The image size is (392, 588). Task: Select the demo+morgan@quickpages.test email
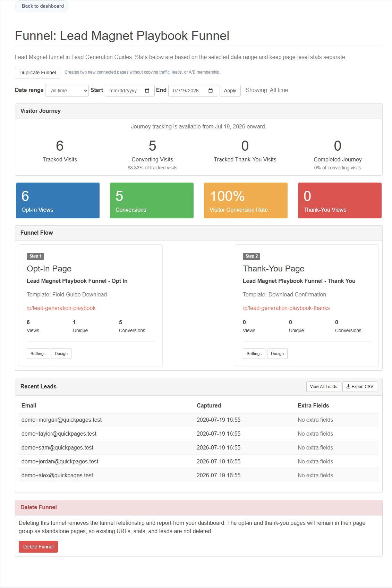[61, 420]
